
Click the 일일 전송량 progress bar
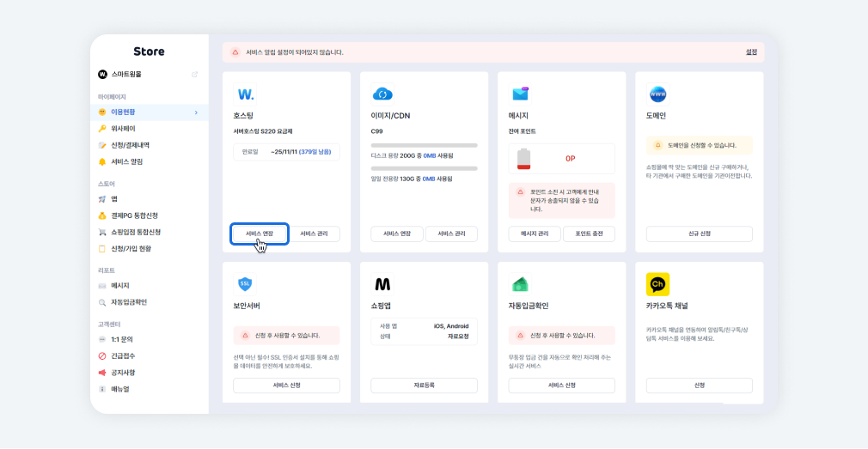424,168
